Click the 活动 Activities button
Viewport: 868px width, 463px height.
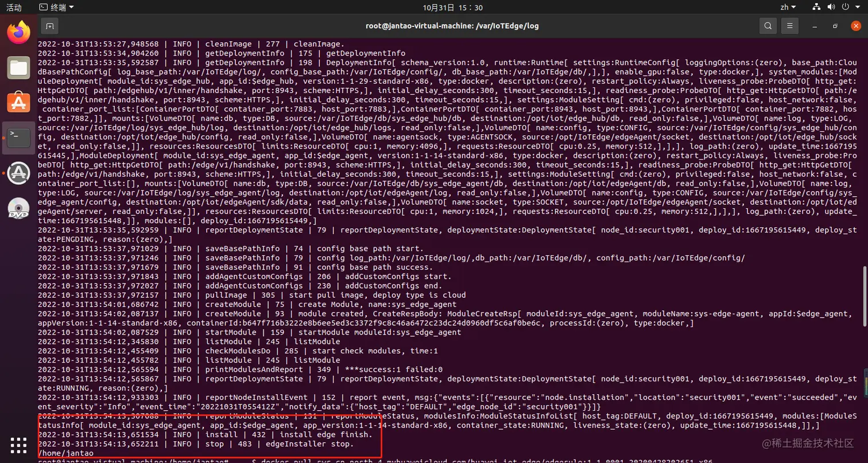pyautogui.click(x=14, y=7)
